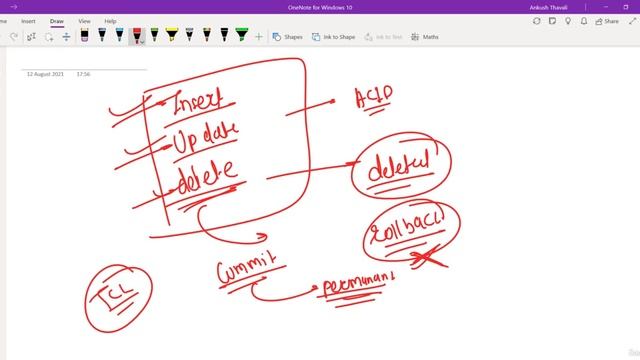Pick the grey-tipped pen
The height and width of the screenshot is (360, 640).
click(189, 36)
